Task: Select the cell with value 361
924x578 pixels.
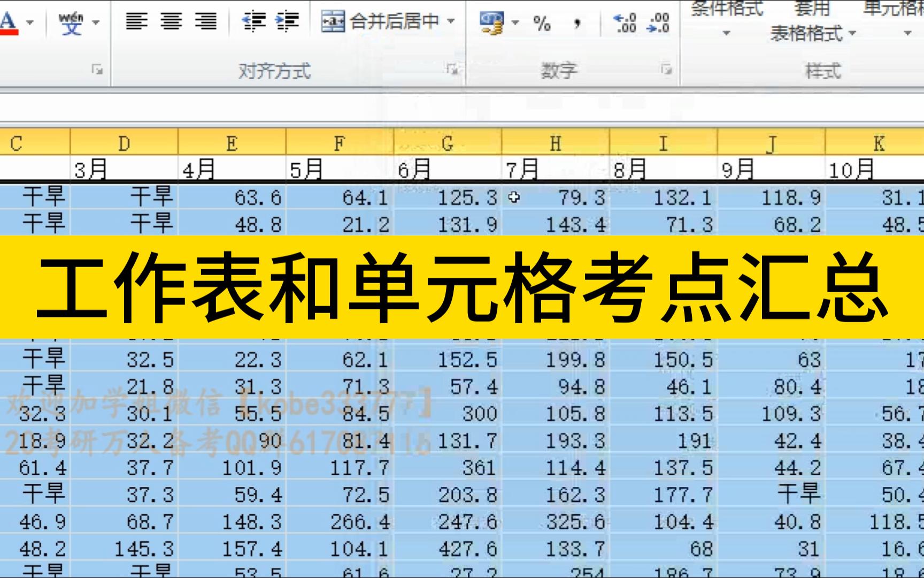Action: point(448,468)
